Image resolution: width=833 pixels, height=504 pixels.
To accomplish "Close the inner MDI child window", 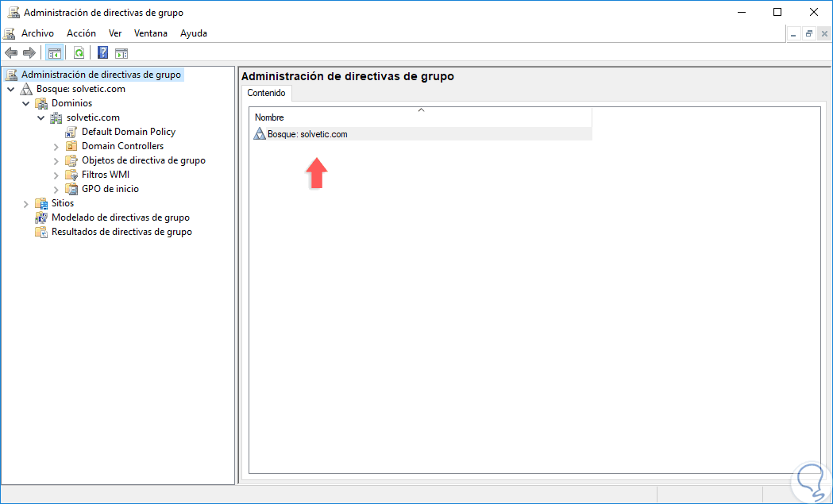I will [x=824, y=34].
